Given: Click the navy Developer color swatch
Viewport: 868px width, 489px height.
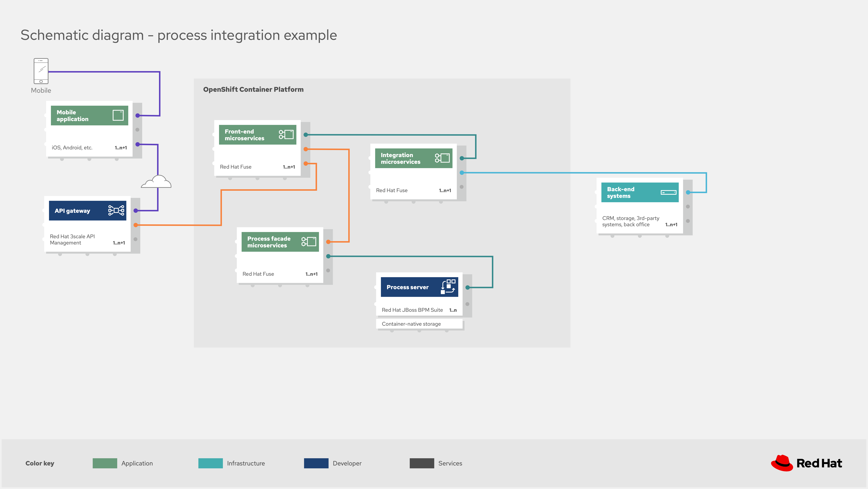Looking at the screenshot, I should tap(316, 463).
